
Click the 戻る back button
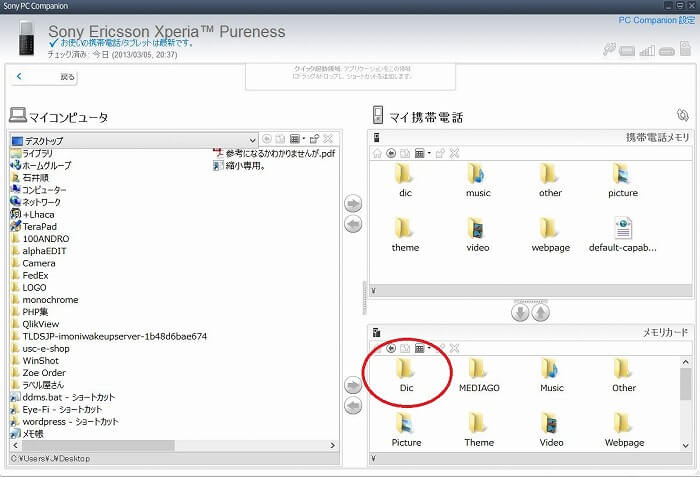click(47, 76)
